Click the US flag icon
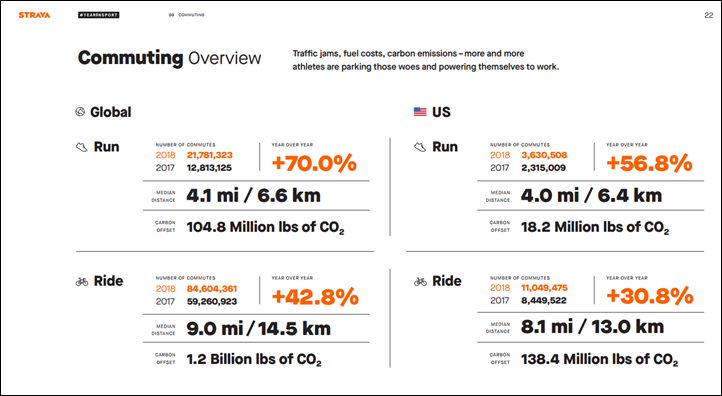Image resolution: width=722 pixels, height=396 pixels. (x=420, y=111)
